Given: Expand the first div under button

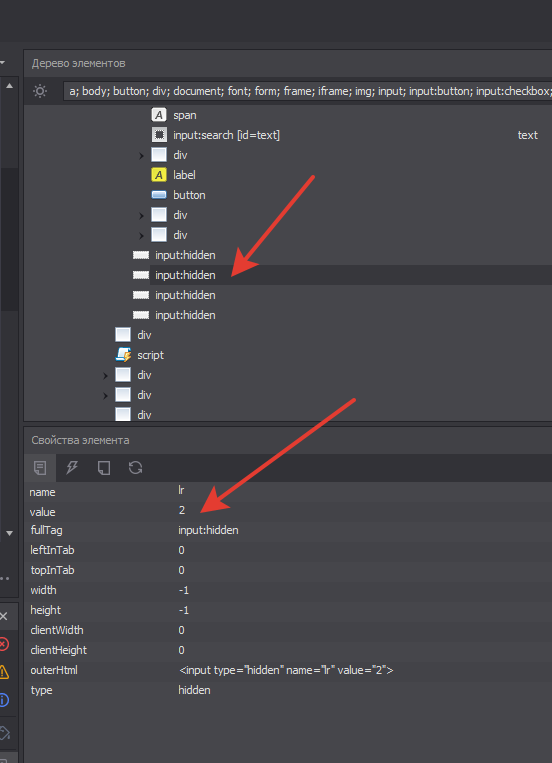Looking at the screenshot, I should (141, 216).
